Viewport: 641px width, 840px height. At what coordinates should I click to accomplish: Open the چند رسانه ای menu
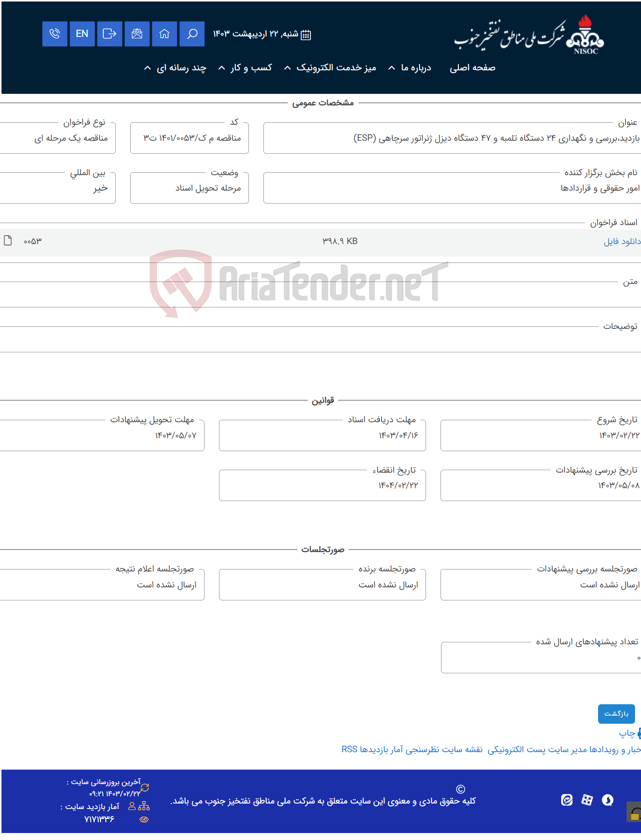point(182,68)
